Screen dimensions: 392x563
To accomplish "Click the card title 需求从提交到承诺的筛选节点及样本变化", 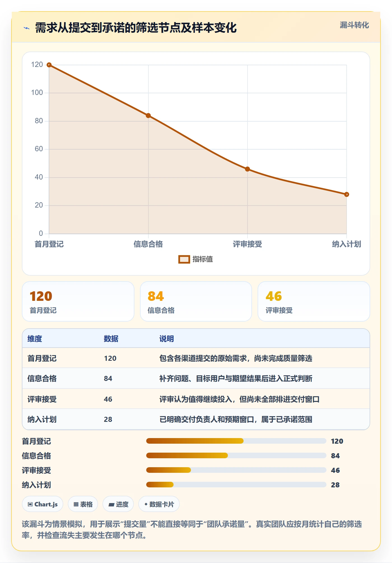I will click(x=136, y=28).
